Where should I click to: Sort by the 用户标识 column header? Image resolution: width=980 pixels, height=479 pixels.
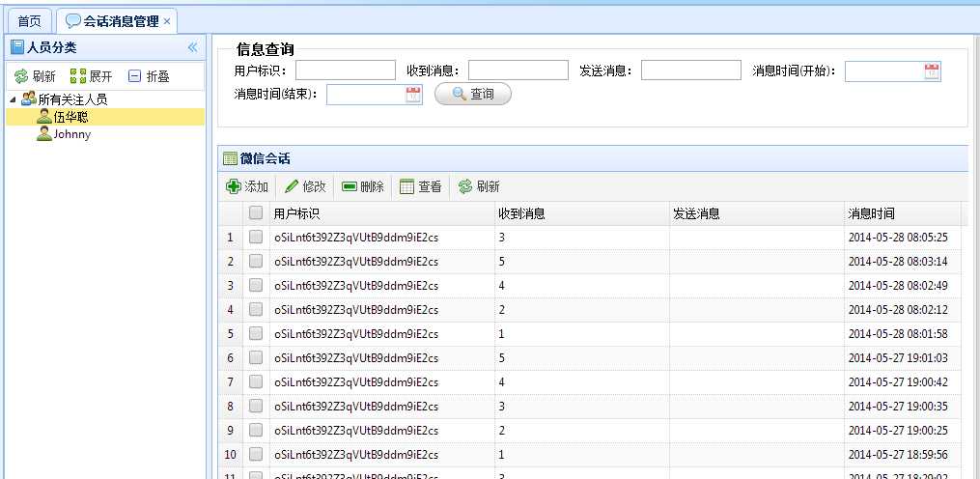[382, 213]
